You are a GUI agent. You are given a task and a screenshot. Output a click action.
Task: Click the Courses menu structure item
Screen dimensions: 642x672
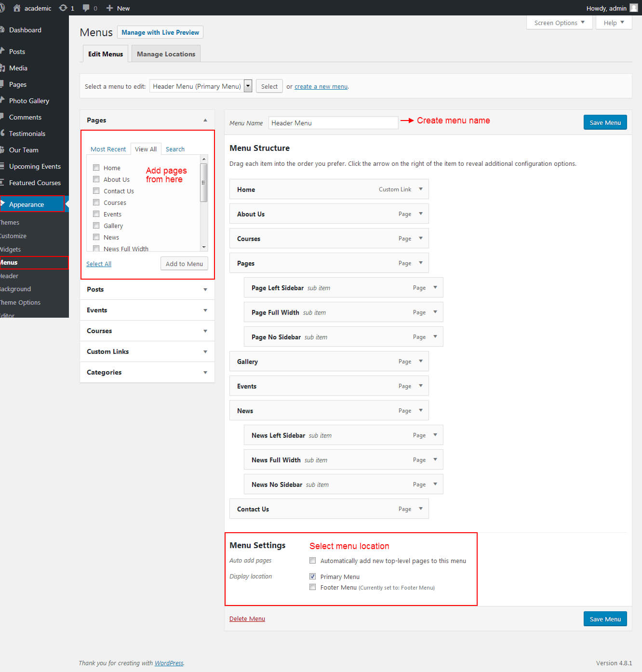pyautogui.click(x=329, y=239)
